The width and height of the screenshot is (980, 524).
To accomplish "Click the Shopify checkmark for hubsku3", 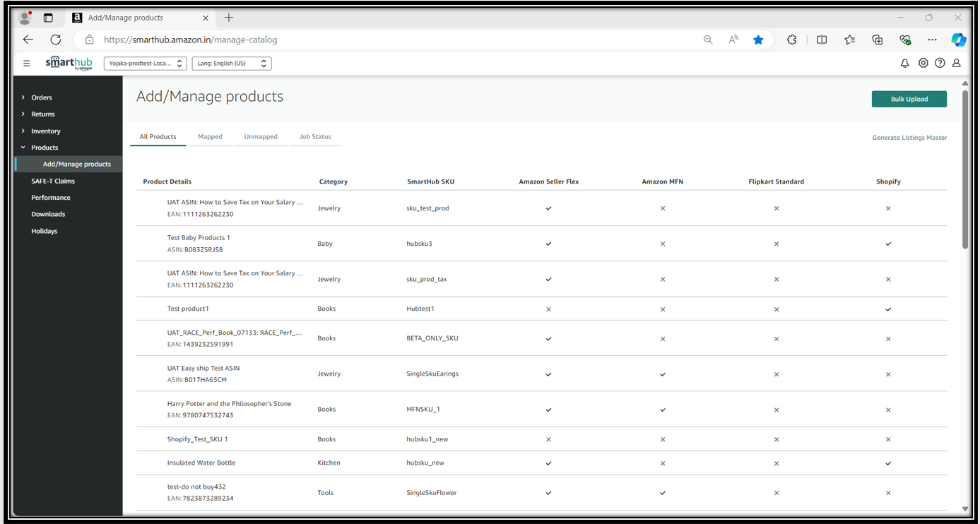I will [888, 244].
